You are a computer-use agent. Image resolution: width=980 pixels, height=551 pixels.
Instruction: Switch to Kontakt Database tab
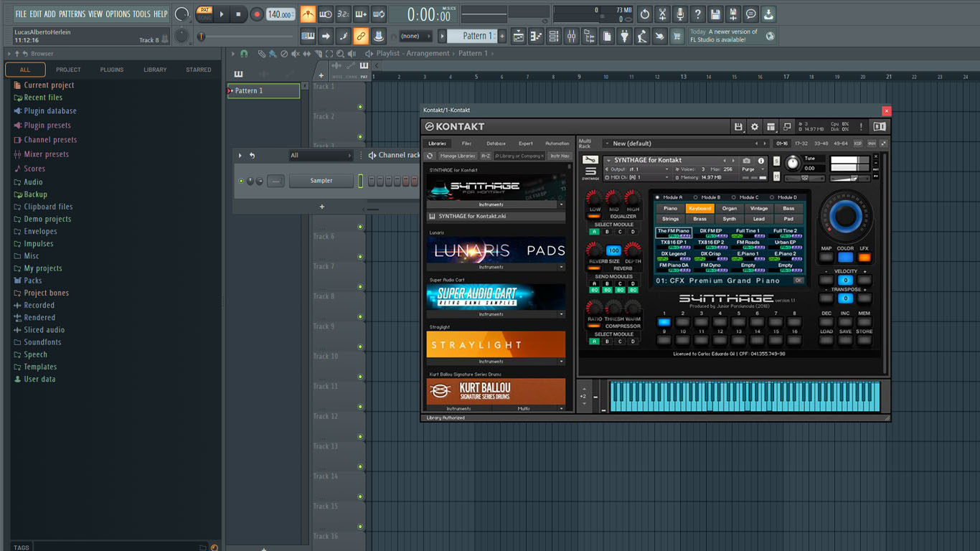click(496, 143)
